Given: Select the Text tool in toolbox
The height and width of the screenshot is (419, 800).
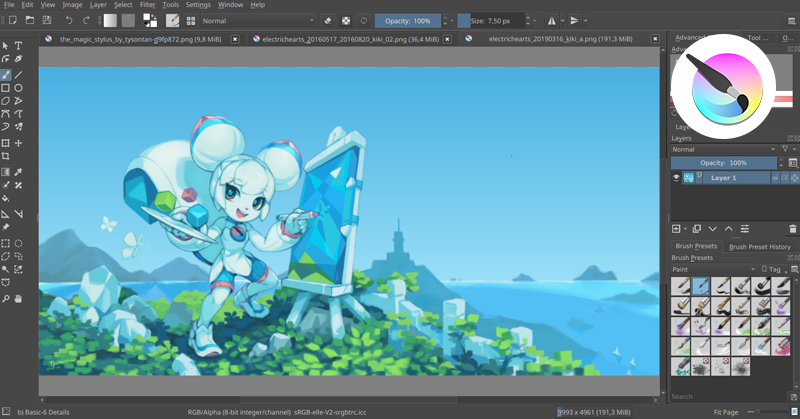Looking at the screenshot, I should pos(18,46).
